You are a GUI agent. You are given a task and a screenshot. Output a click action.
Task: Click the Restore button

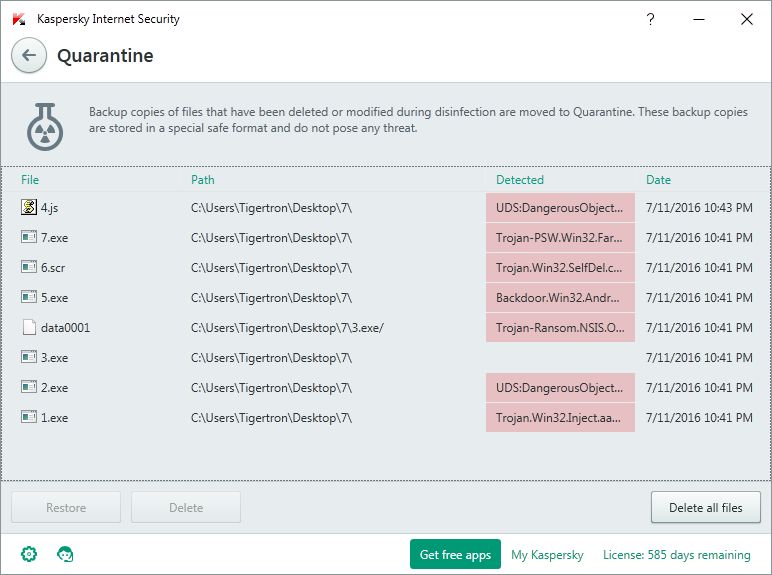[66, 507]
